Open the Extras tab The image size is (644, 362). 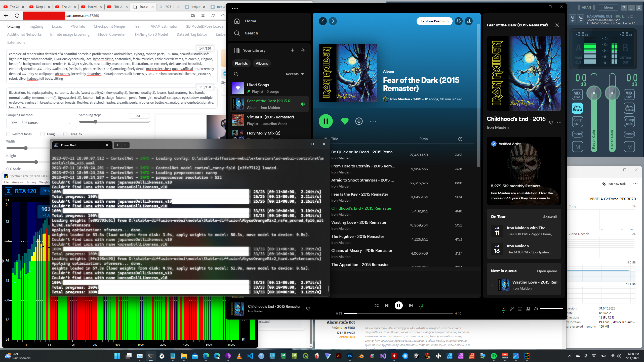(57, 26)
